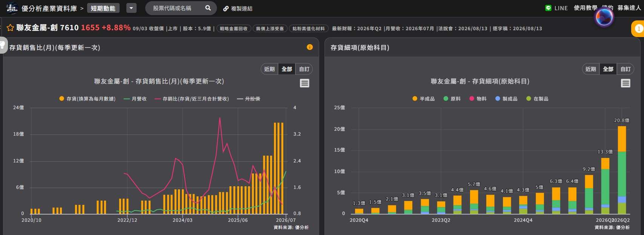Screen dimensions: 644x235
Task: Click the 短期動能 category button
Action: click(103, 8)
